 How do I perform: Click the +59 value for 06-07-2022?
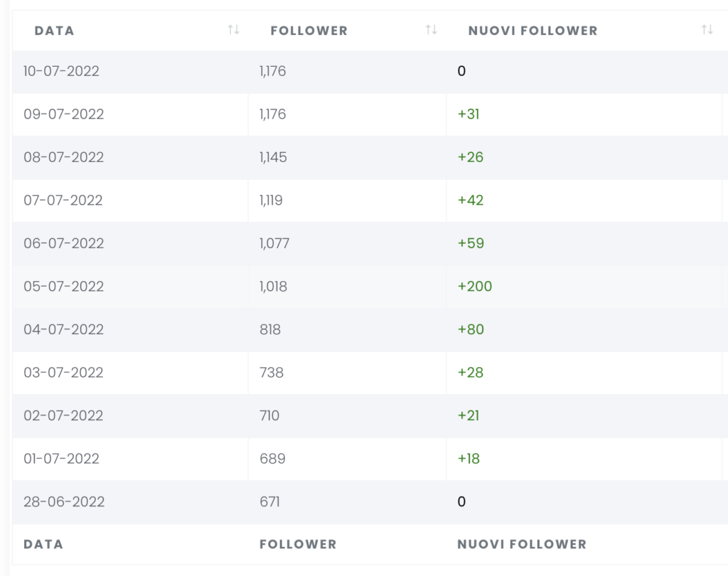[x=471, y=243]
